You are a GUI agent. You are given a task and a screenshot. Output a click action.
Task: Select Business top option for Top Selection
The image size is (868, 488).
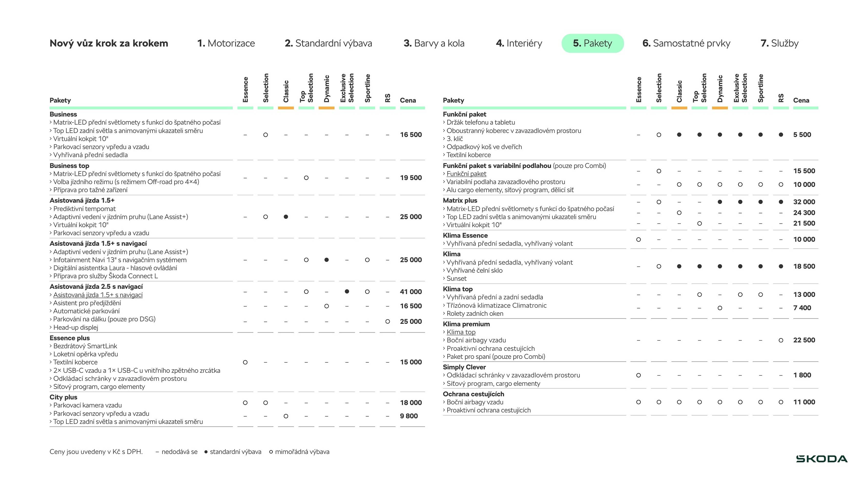tap(306, 178)
